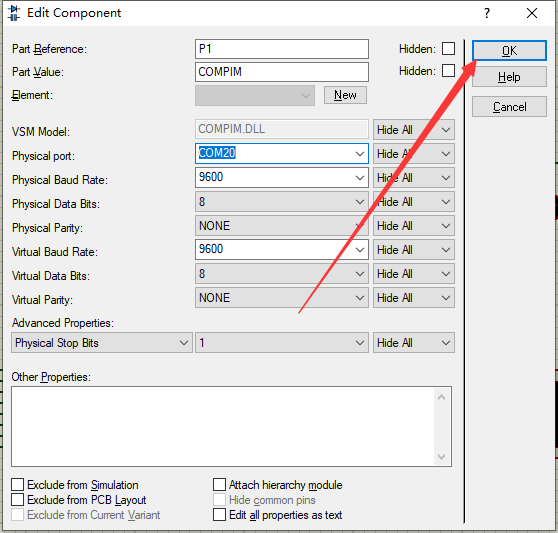The height and width of the screenshot is (533, 558).
Task: Click the Edit Component title icon
Action: coord(14,13)
